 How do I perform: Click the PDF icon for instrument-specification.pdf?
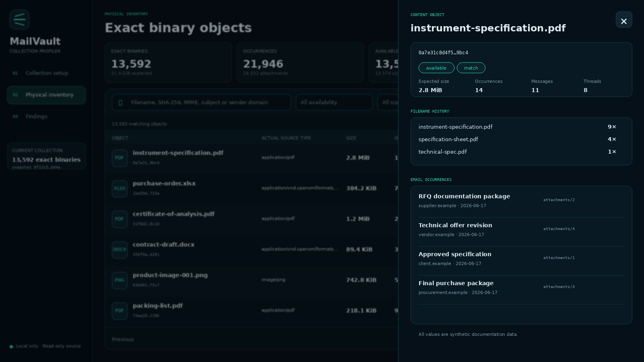tap(120, 158)
